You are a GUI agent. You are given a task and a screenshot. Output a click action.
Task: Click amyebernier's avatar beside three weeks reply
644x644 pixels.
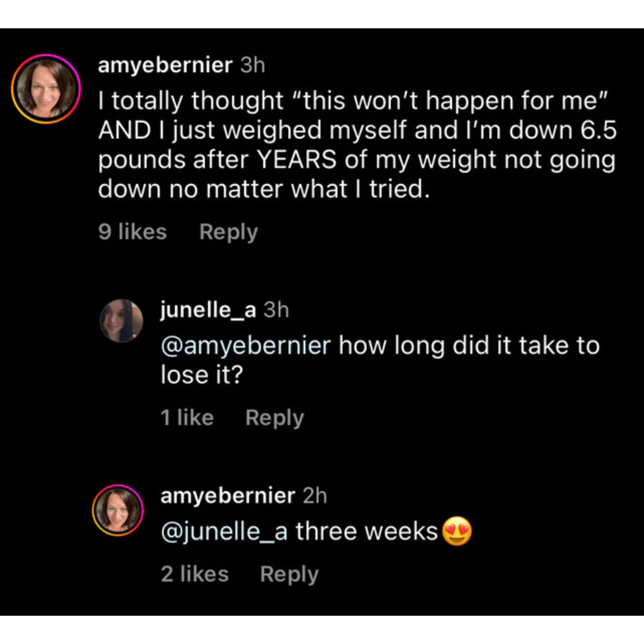coord(118,510)
